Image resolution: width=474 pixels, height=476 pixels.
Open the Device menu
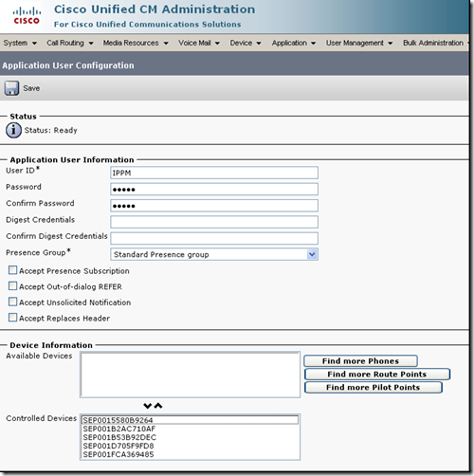(x=246, y=43)
